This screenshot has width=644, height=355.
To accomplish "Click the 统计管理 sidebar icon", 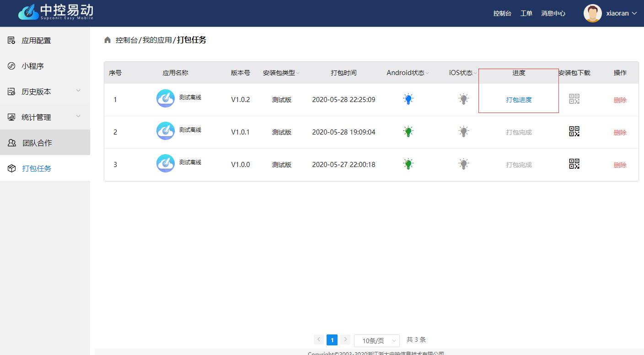I will coord(11,117).
